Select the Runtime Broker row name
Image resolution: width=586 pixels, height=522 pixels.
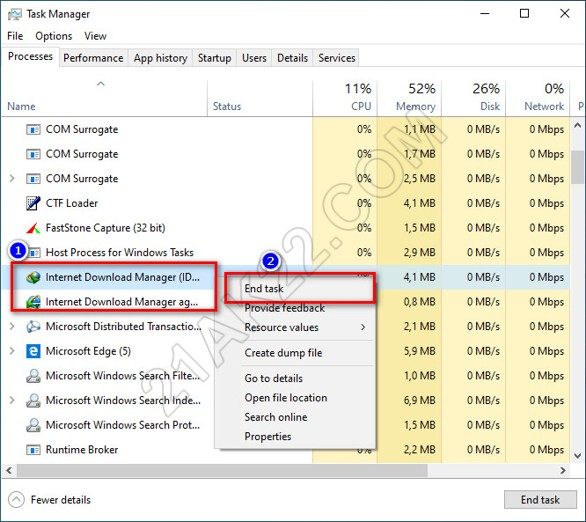pos(82,450)
